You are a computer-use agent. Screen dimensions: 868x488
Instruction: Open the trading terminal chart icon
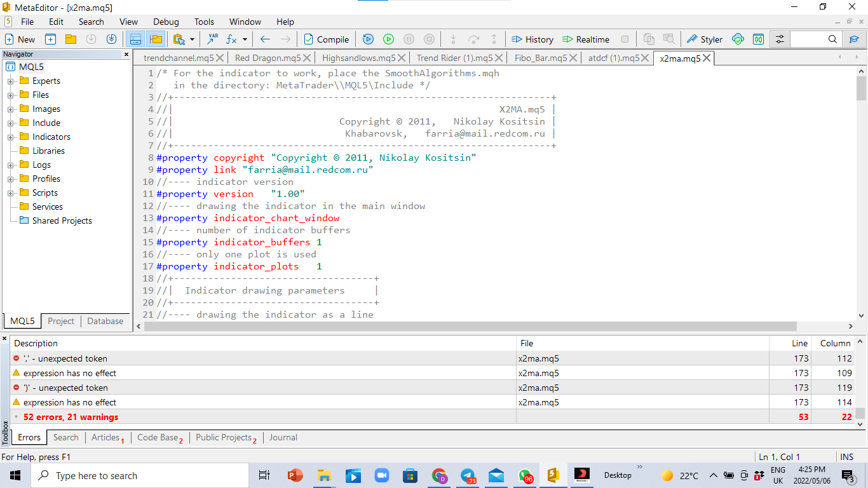tap(758, 39)
